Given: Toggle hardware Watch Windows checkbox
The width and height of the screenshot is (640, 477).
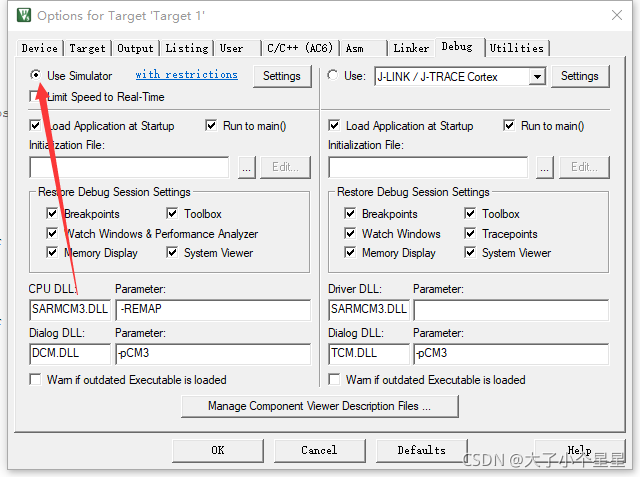Looking at the screenshot, I should (350, 233).
